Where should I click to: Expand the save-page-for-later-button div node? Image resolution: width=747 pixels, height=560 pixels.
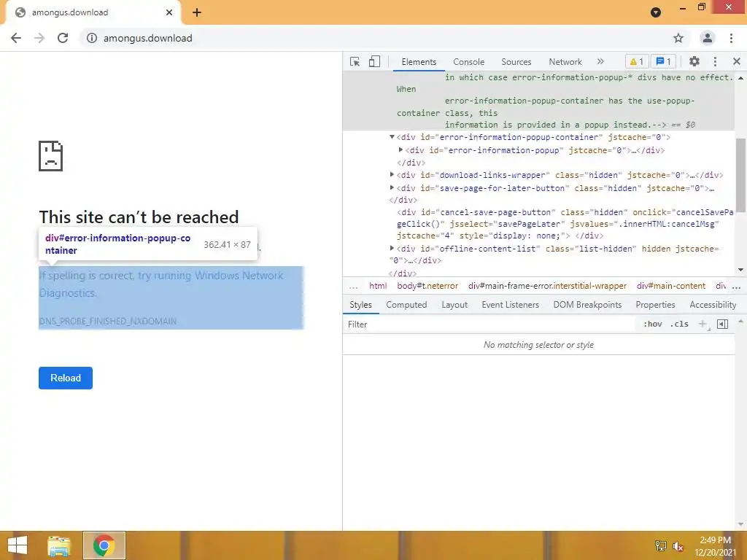tap(392, 187)
